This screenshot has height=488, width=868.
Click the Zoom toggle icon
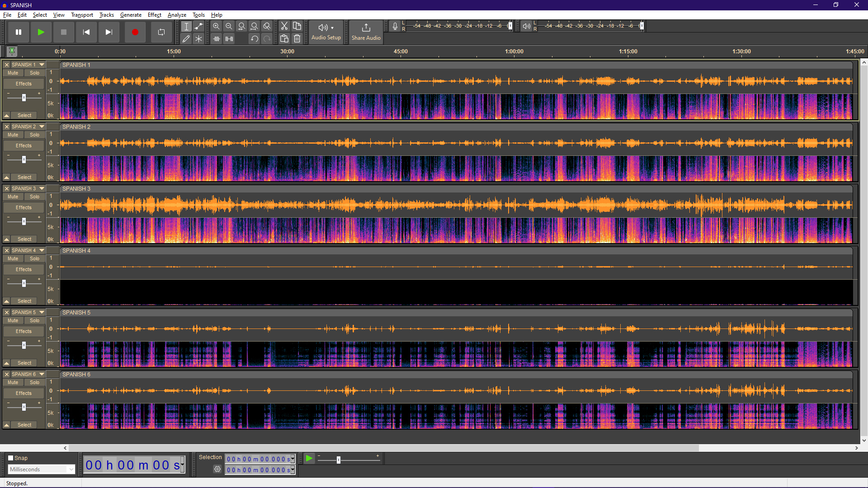pos(267,26)
